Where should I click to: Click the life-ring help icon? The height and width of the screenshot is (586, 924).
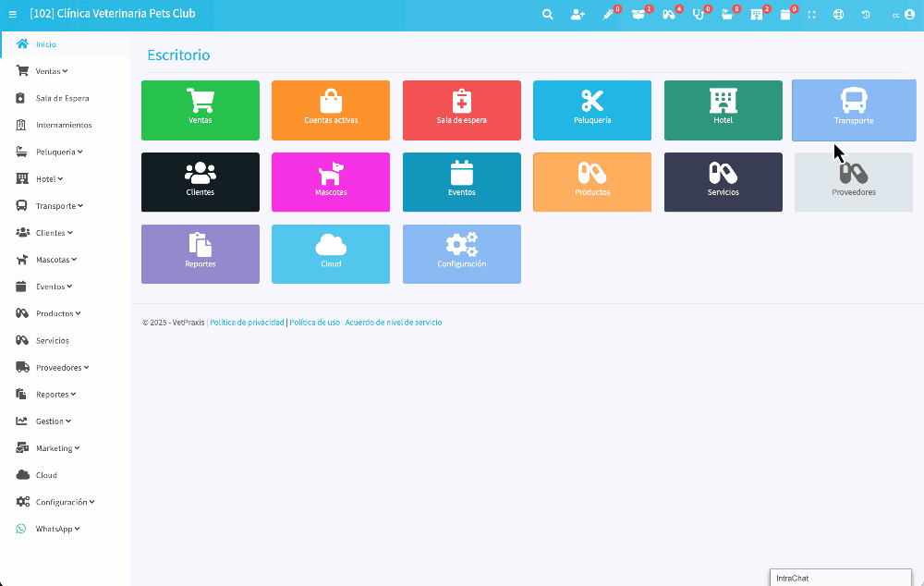coord(838,15)
